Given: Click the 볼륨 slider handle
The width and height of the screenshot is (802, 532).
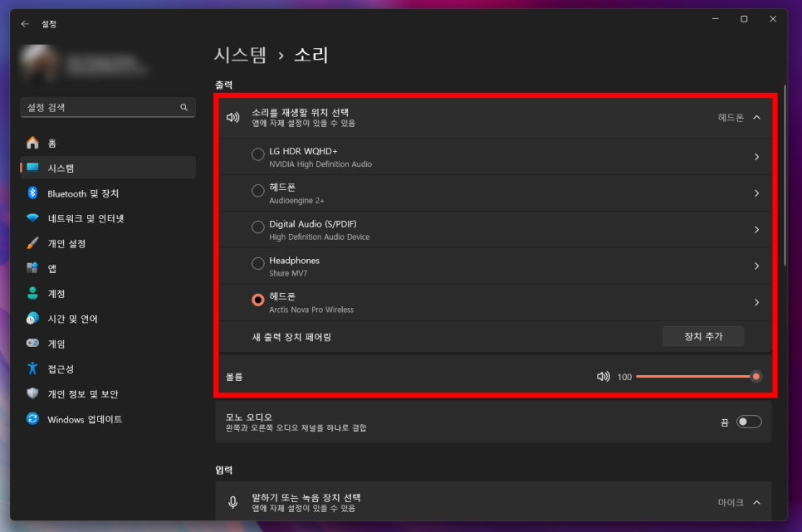Looking at the screenshot, I should 756,377.
